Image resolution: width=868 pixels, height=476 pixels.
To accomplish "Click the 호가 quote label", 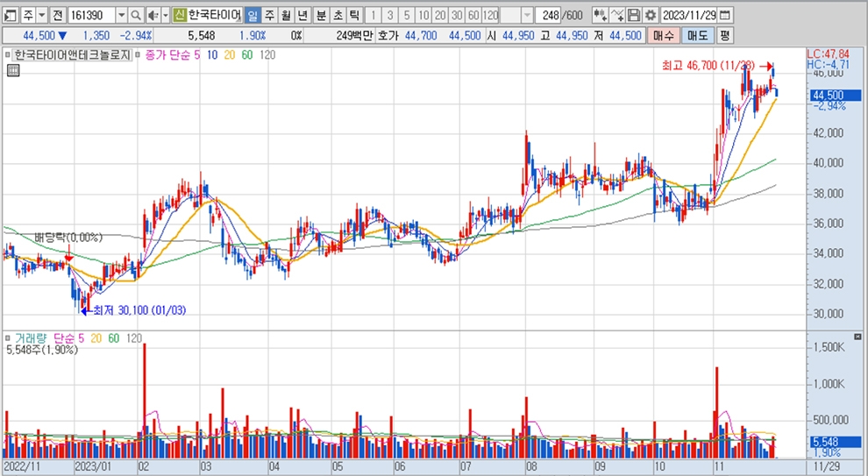I will click(x=388, y=36).
